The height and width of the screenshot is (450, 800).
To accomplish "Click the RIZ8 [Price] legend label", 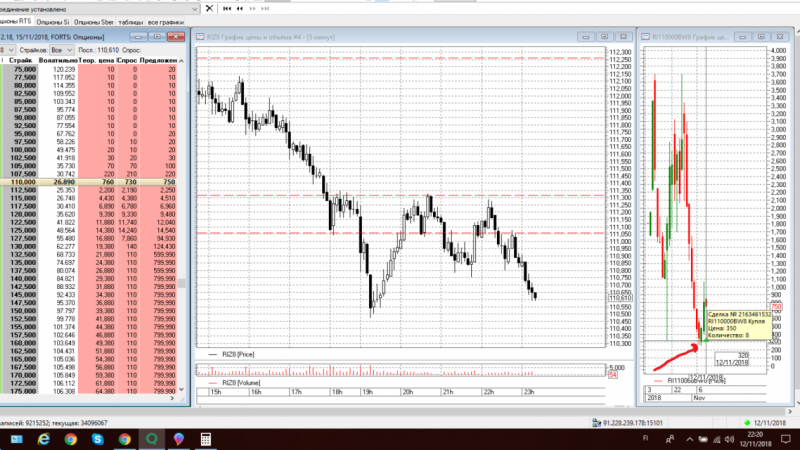I will click(238, 354).
